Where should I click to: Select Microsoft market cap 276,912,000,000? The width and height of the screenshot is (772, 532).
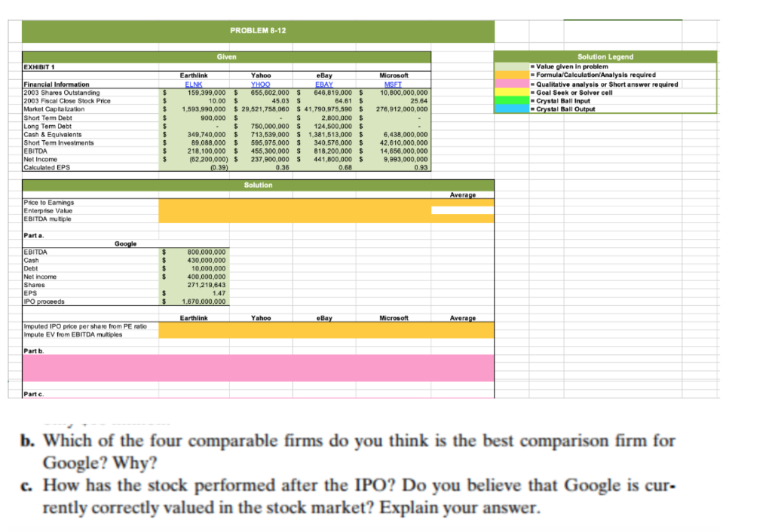coord(403,109)
